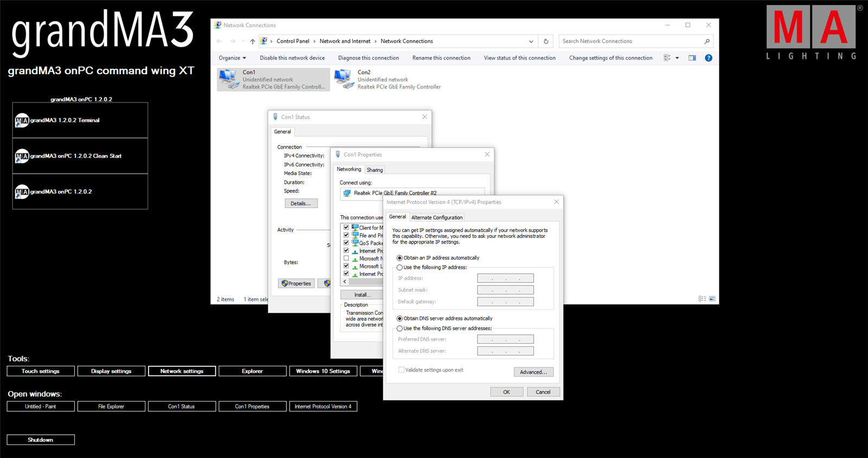Expand the address bar history dropdown

tap(531, 41)
